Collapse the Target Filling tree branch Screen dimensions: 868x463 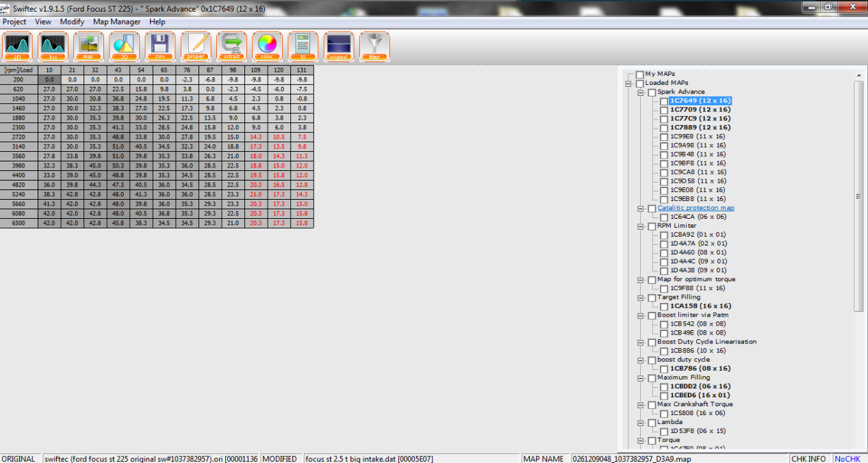coord(641,297)
